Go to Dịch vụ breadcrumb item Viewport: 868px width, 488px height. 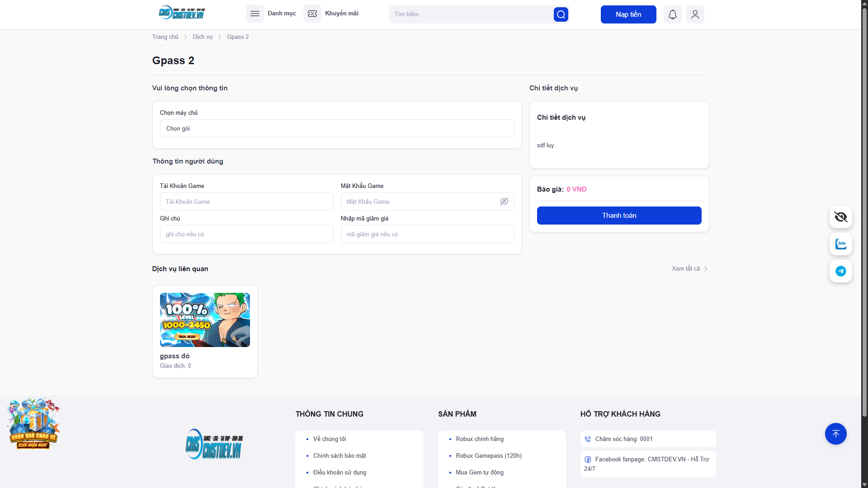click(202, 37)
